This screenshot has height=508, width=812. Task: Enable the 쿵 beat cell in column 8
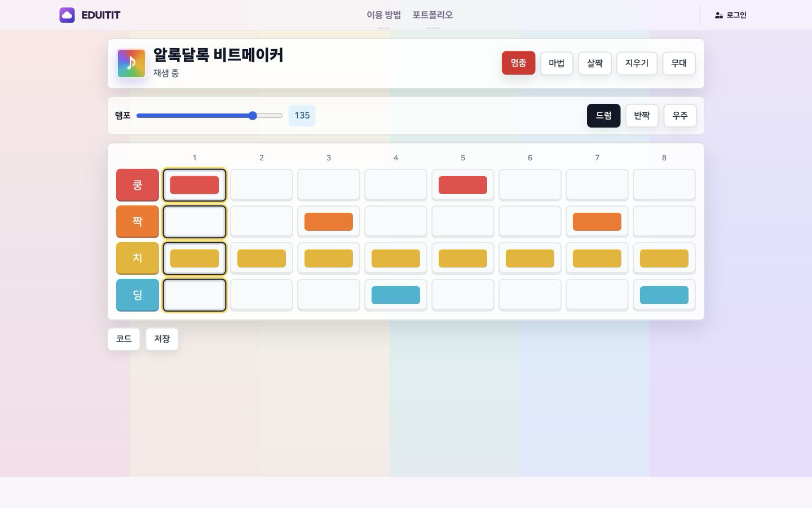click(x=664, y=185)
